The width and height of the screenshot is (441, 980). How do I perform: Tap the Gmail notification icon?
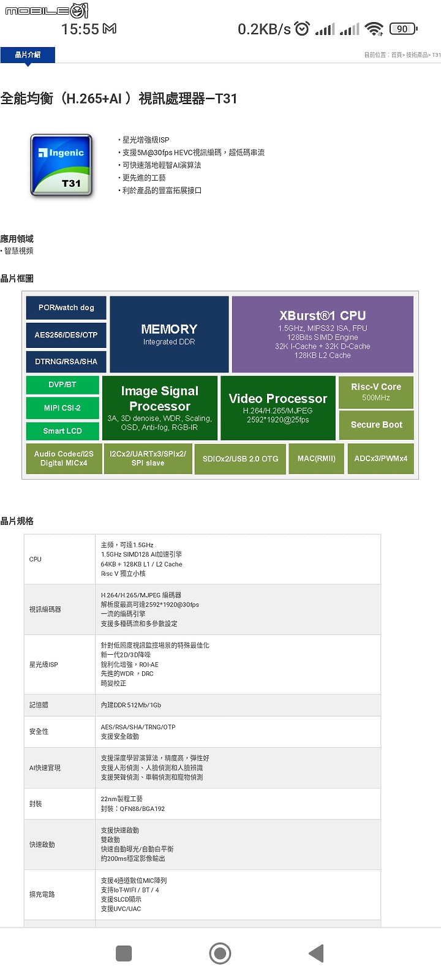[x=110, y=29]
